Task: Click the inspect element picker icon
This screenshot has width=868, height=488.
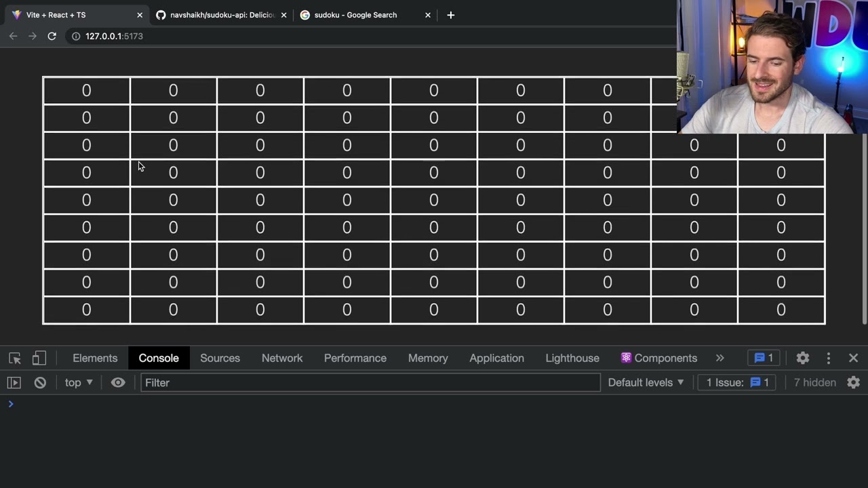Action: pos(15,358)
